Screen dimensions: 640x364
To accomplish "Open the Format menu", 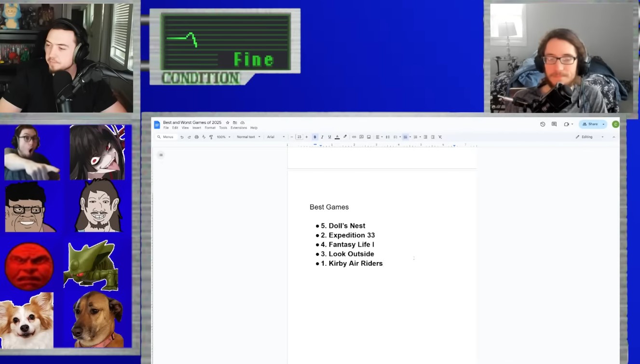I will 210,128.
